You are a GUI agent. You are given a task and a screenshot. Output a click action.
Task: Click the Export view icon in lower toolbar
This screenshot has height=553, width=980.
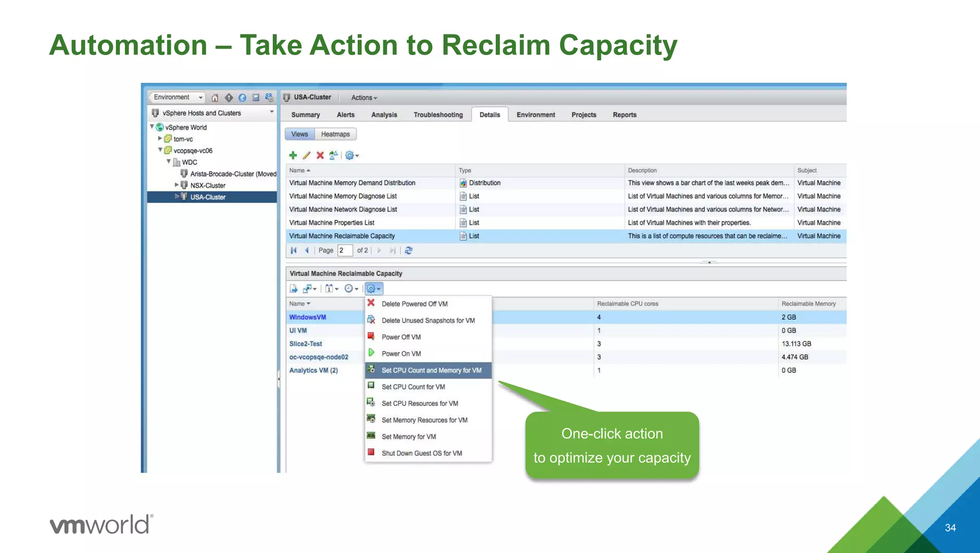click(294, 288)
